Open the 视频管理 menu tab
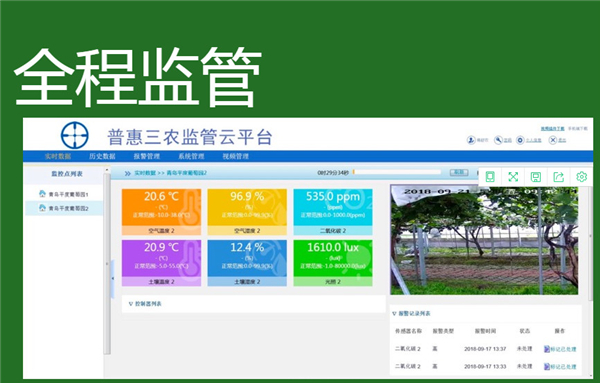This screenshot has width=600, height=383. (236, 156)
